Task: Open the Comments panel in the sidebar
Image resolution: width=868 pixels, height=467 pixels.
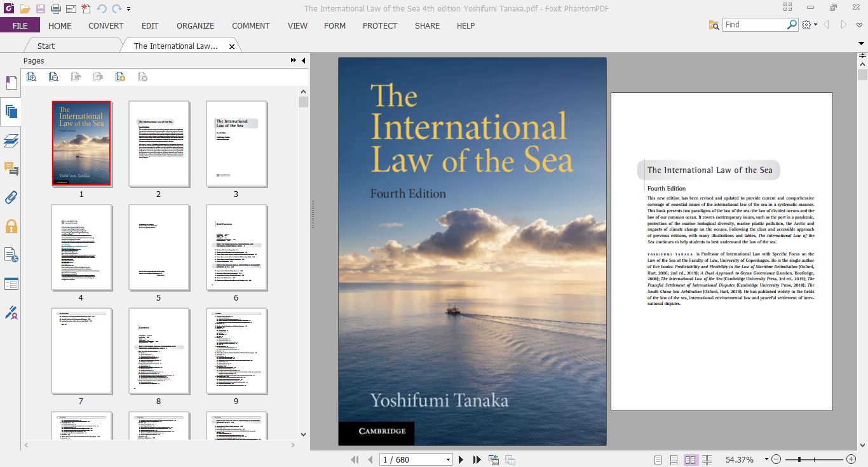Action: pos(11,169)
